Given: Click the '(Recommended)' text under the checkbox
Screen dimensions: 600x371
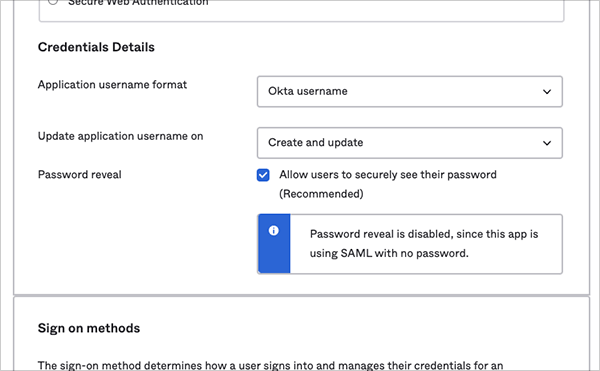Looking at the screenshot, I should point(321,194).
